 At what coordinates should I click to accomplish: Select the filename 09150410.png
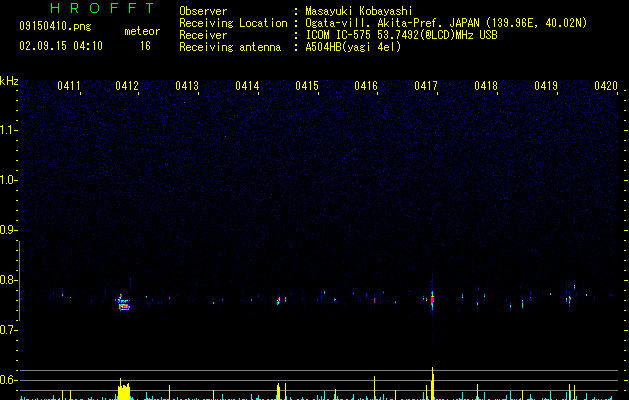coord(55,27)
